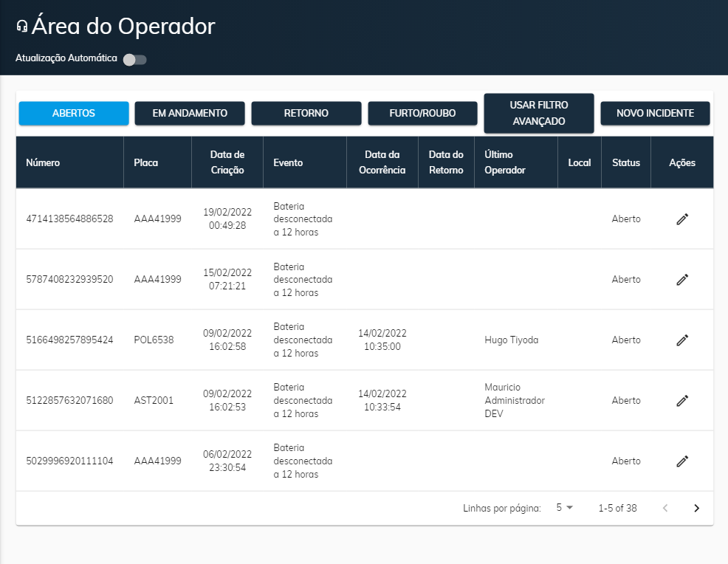Click the Local column header
This screenshot has height=564, width=728.
[580, 162]
